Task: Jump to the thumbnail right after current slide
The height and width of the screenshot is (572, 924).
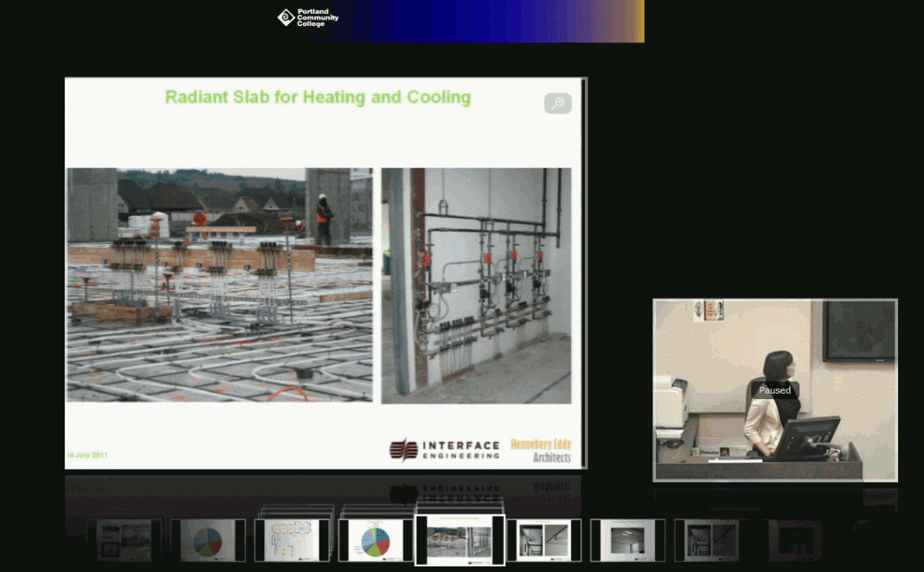Action: 543,541
